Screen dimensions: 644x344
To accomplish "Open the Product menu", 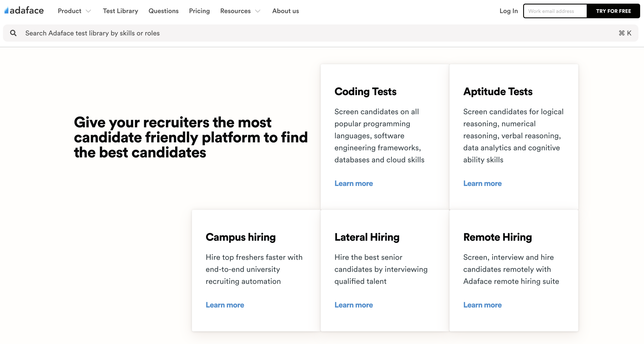I will pyautogui.click(x=70, y=11).
